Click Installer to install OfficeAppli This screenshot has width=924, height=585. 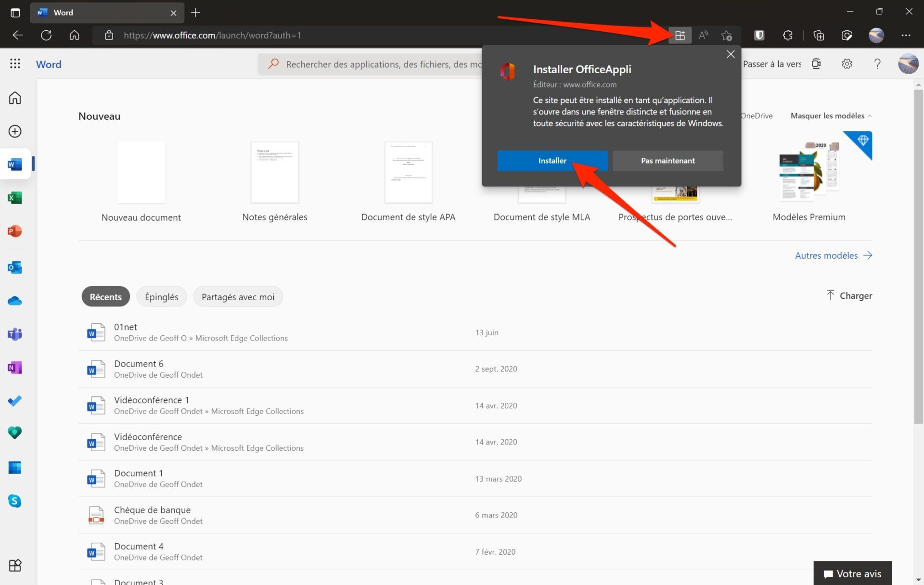click(552, 160)
